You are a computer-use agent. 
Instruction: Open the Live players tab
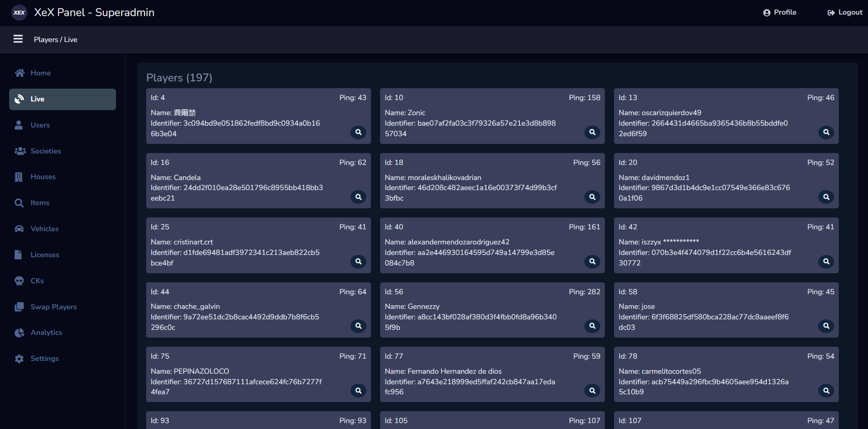37,99
